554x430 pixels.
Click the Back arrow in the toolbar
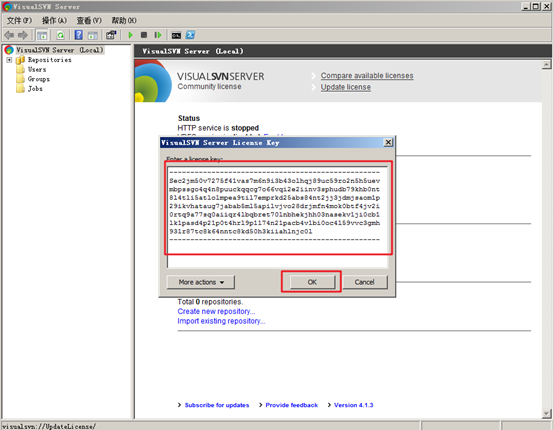(x=9, y=35)
